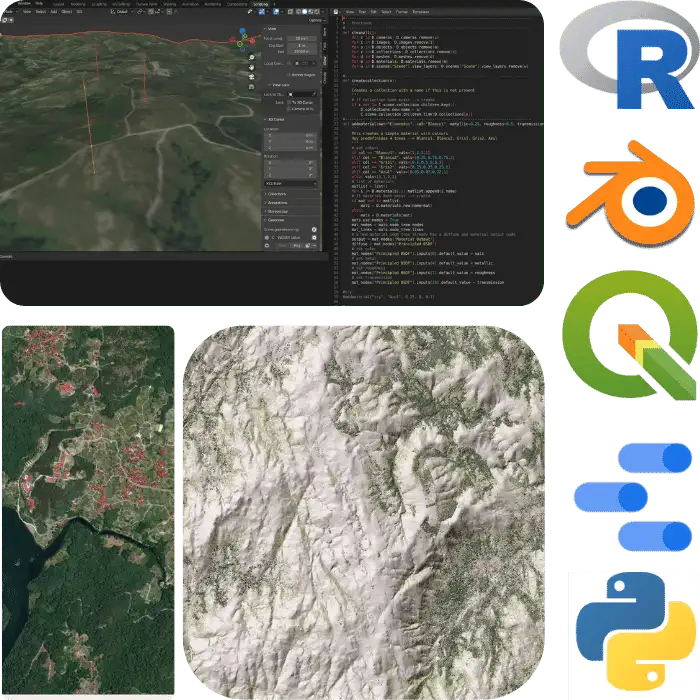Enable the Local Camera checkbox
This screenshot has width=700, height=700.
(x=289, y=63)
